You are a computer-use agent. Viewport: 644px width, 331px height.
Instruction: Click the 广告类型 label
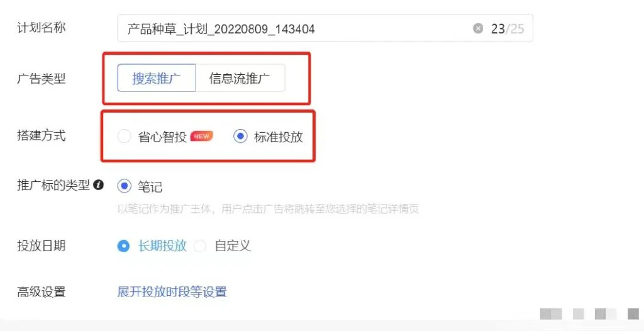[x=42, y=78]
